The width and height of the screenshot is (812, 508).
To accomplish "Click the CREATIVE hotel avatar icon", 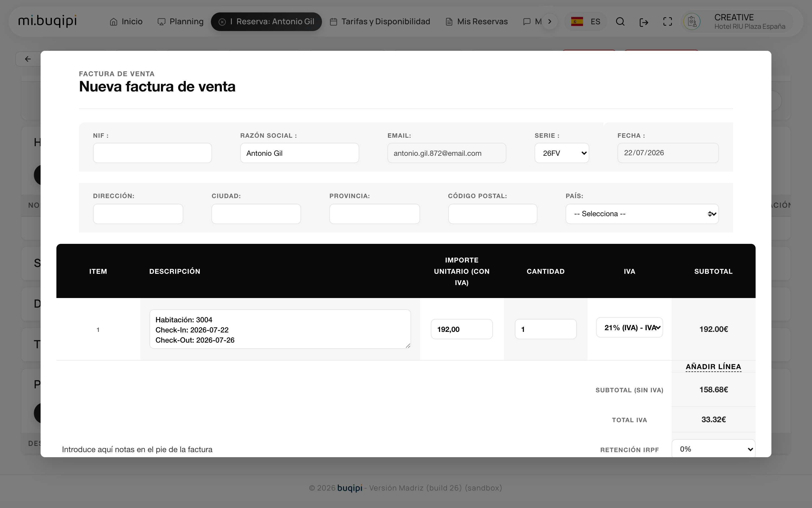I will point(692,22).
